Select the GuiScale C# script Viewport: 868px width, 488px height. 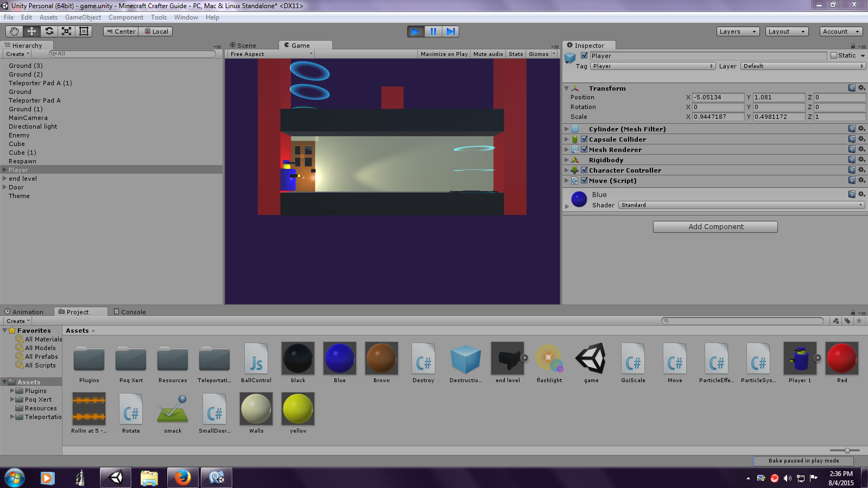coord(633,363)
